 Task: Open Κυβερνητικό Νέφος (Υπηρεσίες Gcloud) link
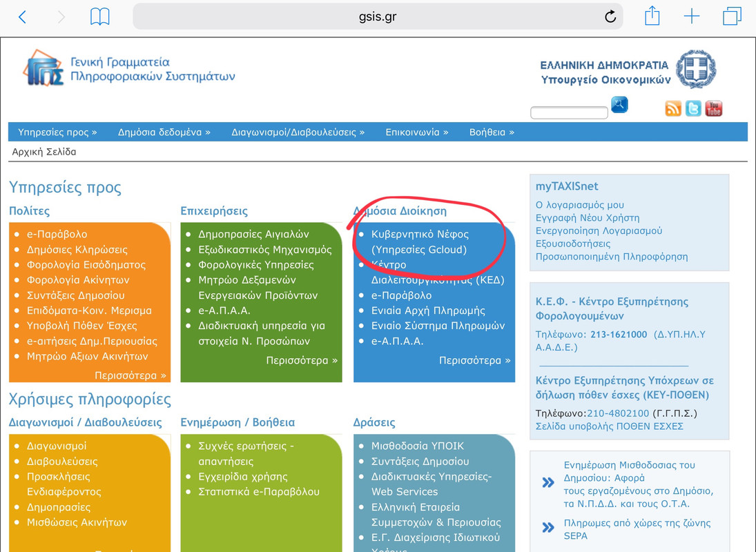420,241
